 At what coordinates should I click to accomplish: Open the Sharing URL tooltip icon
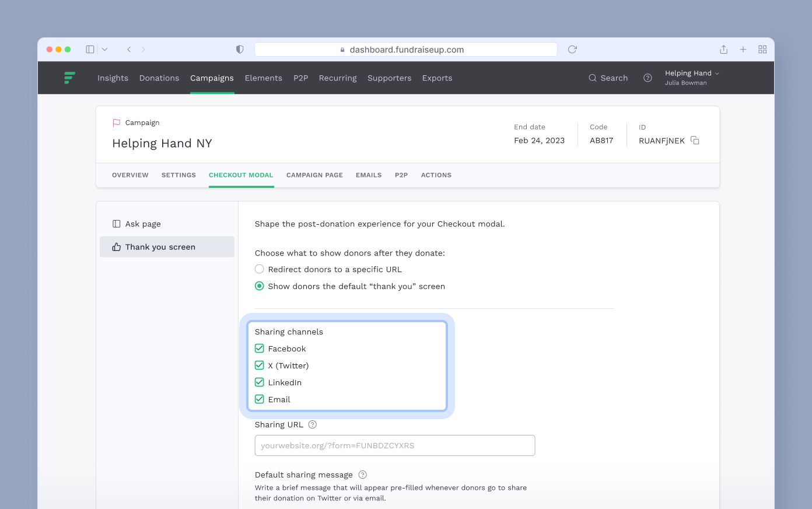[x=312, y=424]
